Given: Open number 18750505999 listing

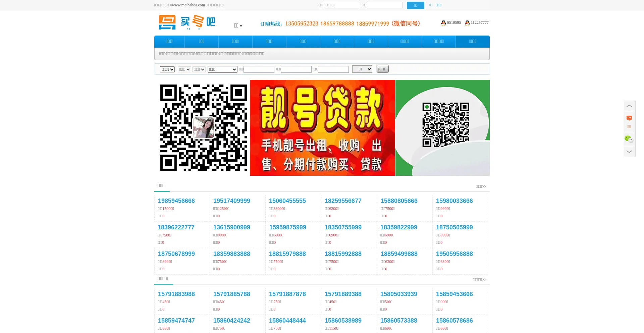Looking at the screenshot, I should point(454,227).
